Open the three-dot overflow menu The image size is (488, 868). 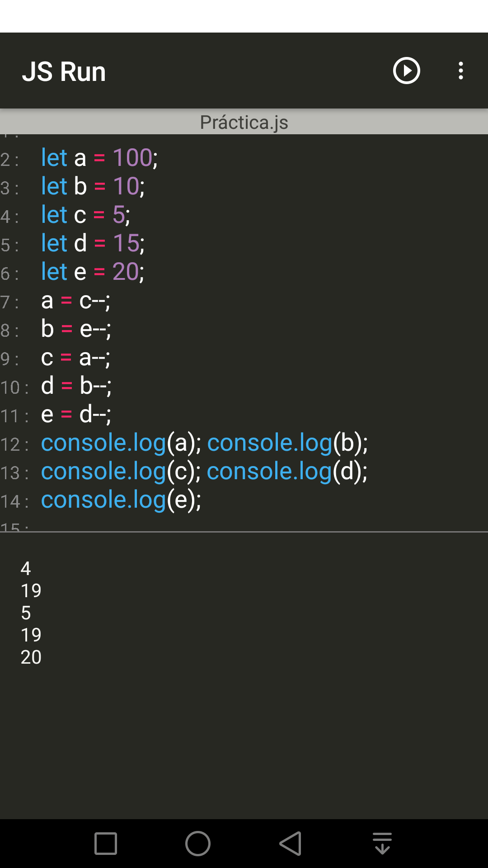click(x=460, y=71)
